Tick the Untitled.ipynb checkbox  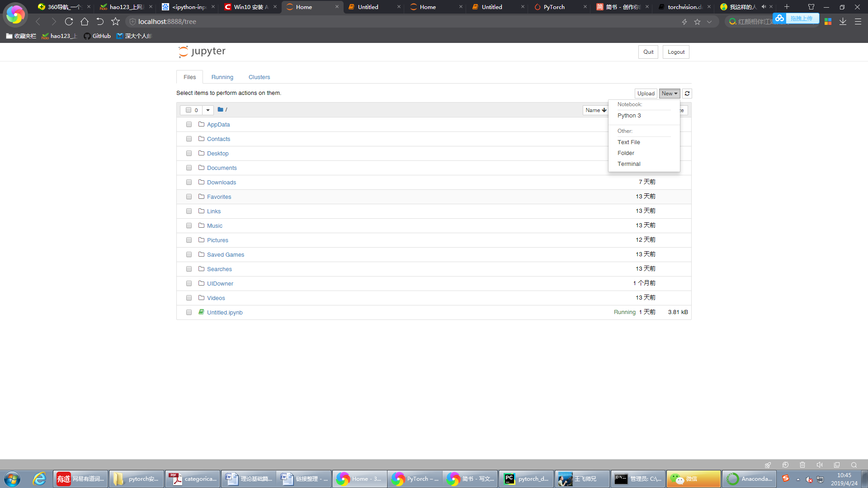pyautogui.click(x=189, y=312)
